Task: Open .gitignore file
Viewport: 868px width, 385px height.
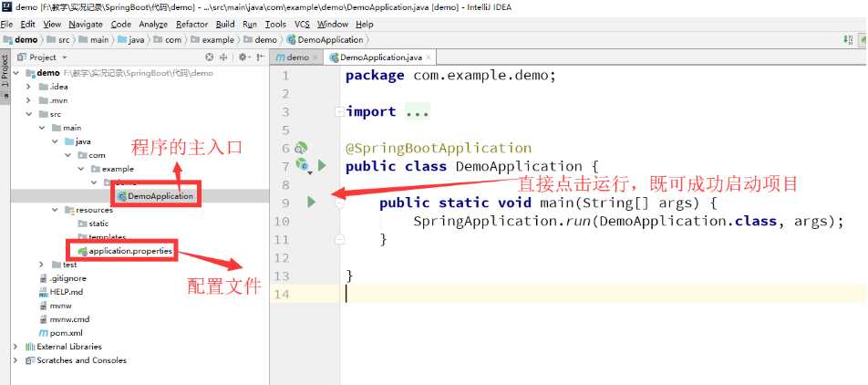Action: click(63, 278)
